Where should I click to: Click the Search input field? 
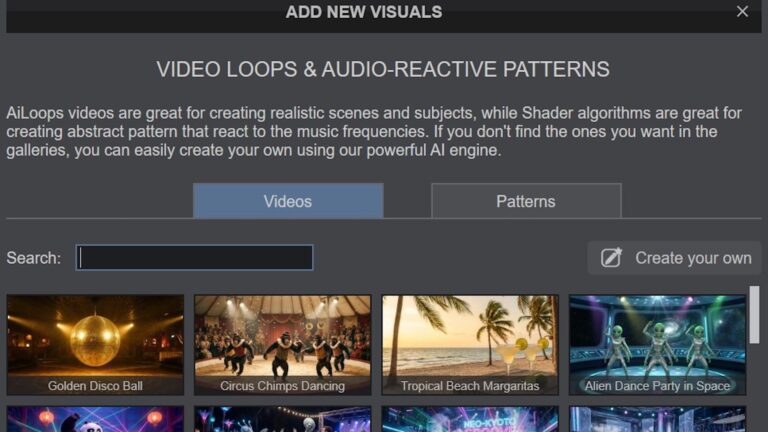click(194, 258)
